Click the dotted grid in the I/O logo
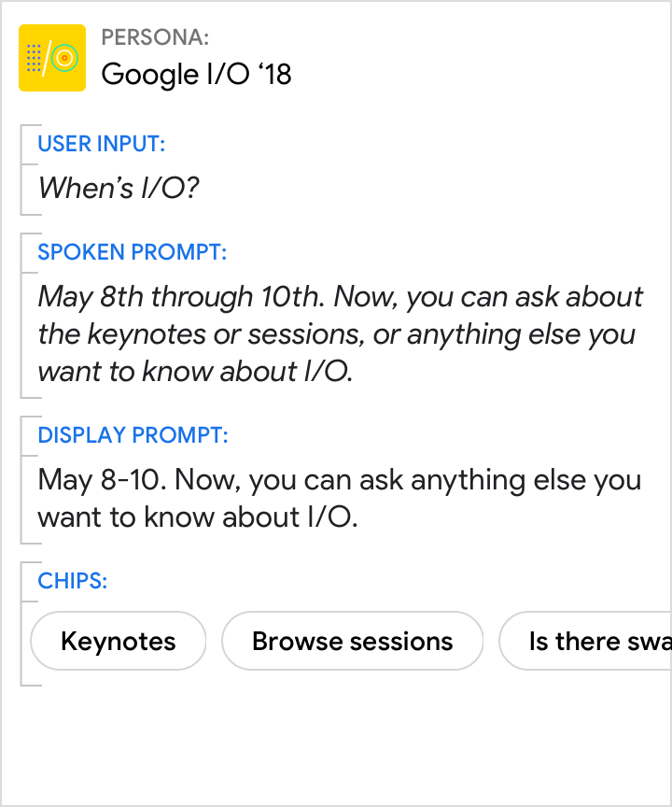 35,58
